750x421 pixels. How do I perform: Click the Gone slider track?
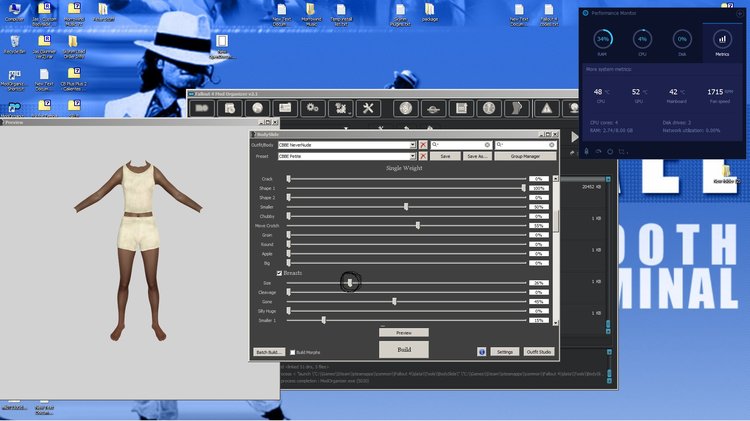[x=407, y=301]
